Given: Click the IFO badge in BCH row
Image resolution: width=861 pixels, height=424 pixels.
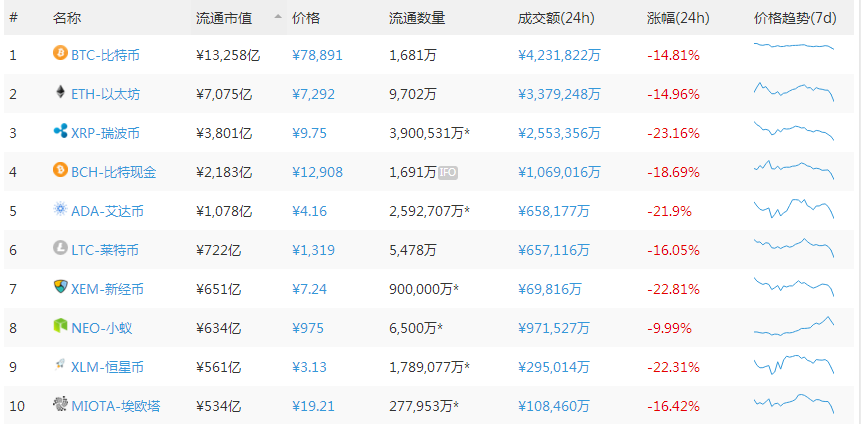Looking at the screenshot, I should pyautogui.click(x=448, y=172).
